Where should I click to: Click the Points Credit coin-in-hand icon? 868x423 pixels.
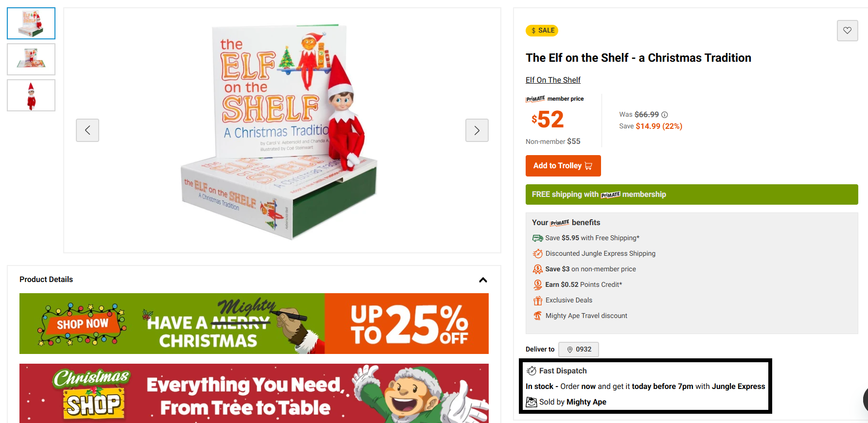tap(538, 284)
